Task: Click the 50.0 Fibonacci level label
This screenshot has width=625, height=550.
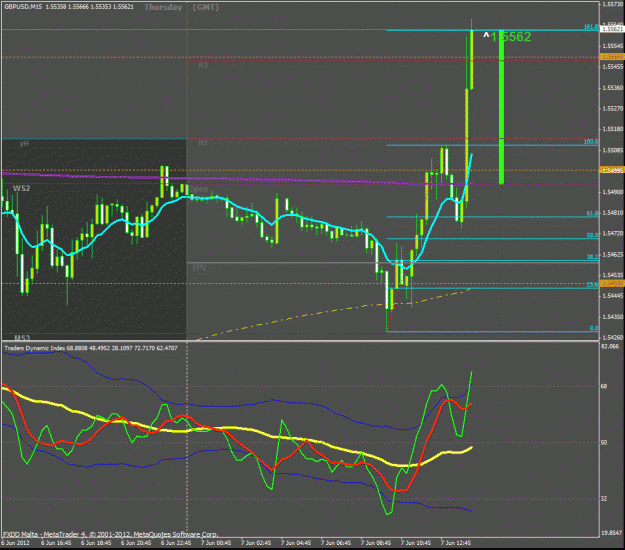Action: coord(592,236)
